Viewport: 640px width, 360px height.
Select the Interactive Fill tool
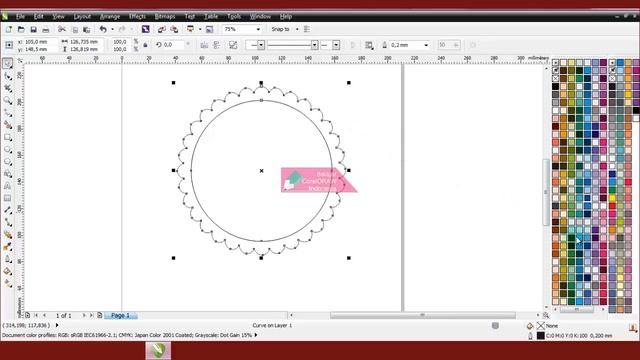(7, 283)
